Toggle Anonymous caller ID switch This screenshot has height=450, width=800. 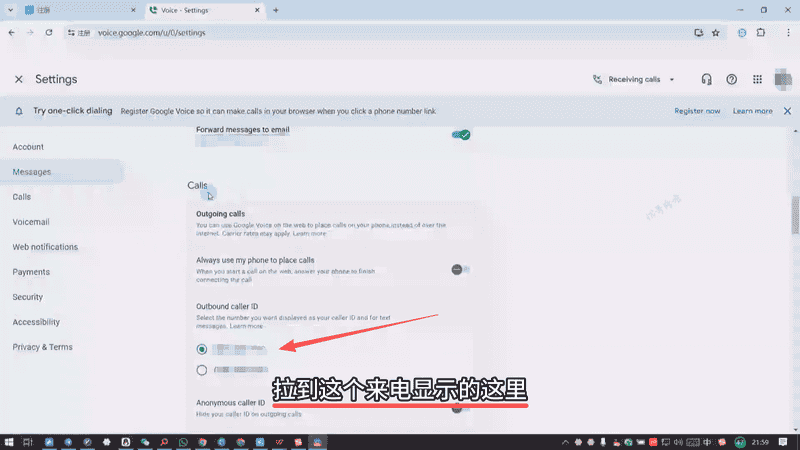click(x=461, y=408)
